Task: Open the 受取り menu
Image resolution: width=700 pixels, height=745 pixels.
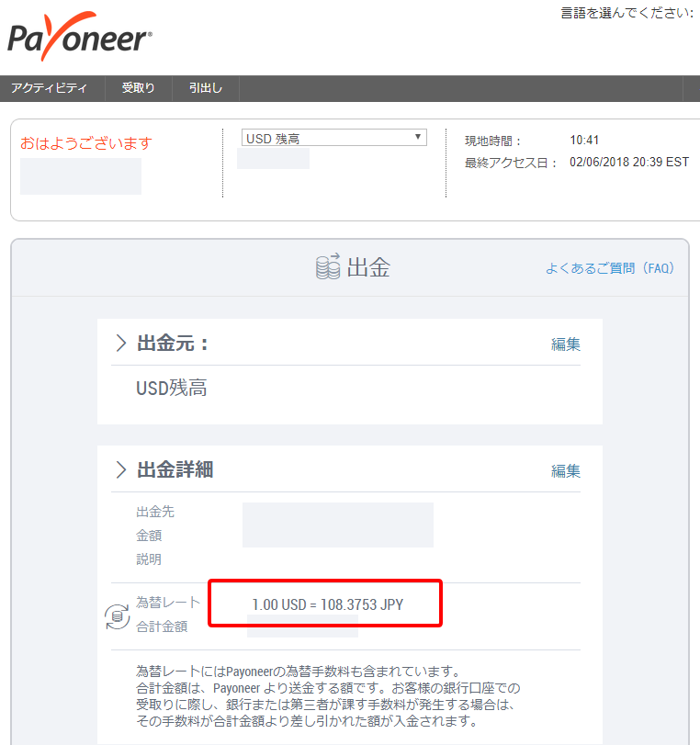Action: pyautogui.click(x=138, y=88)
